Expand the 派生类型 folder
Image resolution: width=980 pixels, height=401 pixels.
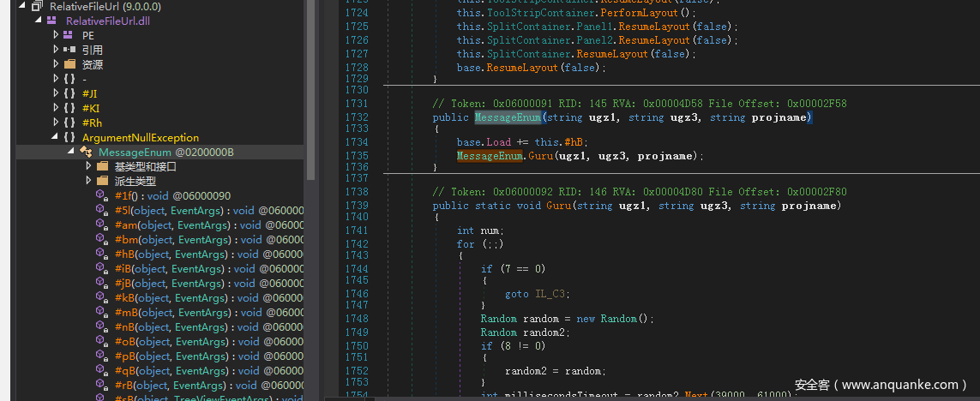coord(88,181)
